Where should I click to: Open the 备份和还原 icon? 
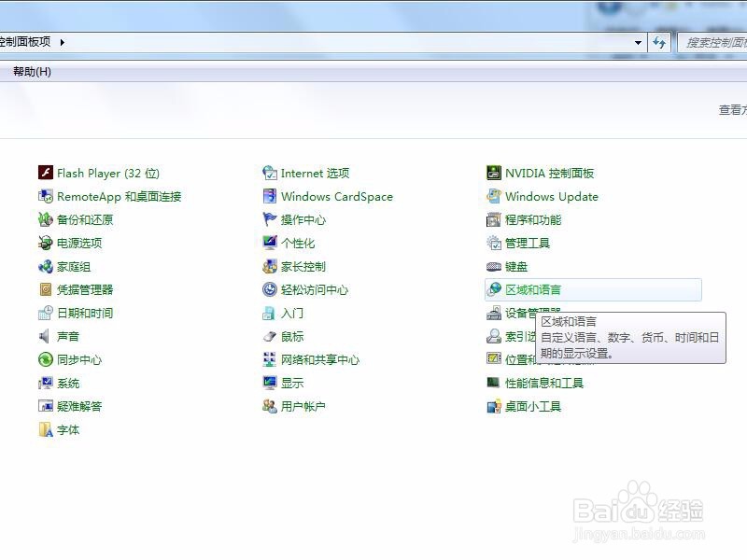point(45,219)
